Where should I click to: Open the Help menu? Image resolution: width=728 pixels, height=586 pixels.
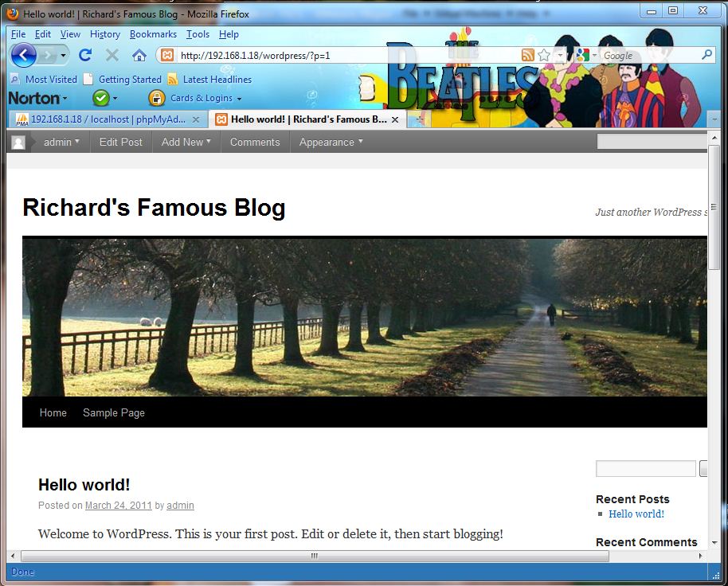[x=229, y=34]
